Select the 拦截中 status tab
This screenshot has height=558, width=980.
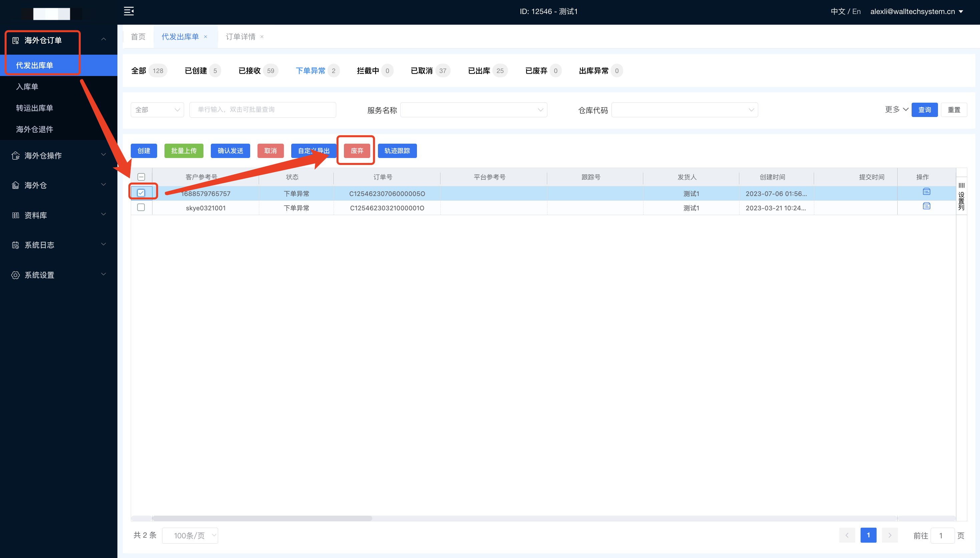pos(375,71)
